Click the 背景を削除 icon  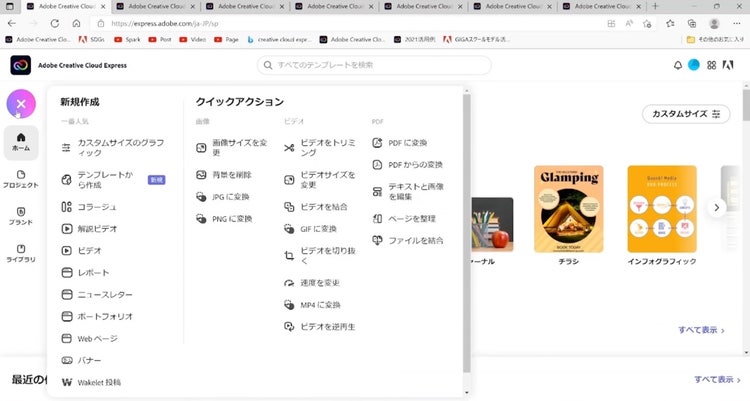[201, 175]
